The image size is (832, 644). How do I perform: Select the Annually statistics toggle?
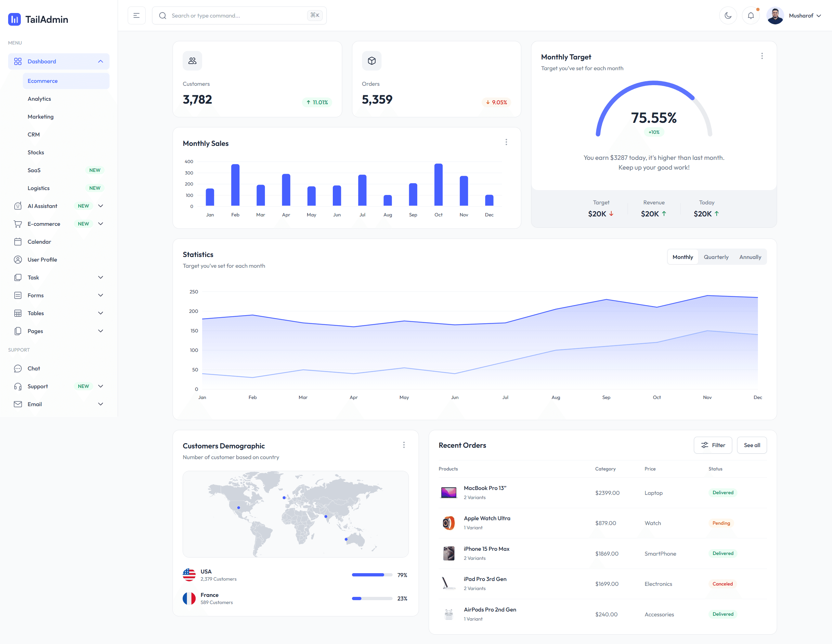point(749,257)
